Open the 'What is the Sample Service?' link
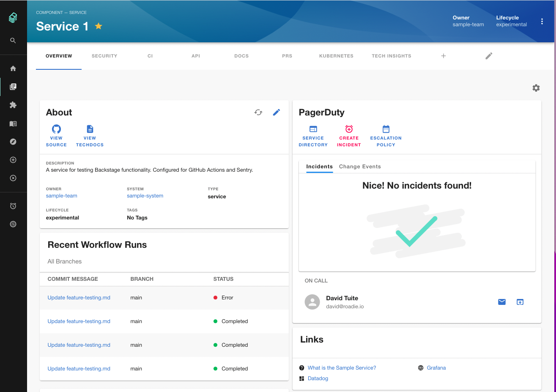The height and width of the screenshot is (392, 556). pos(342,368)
